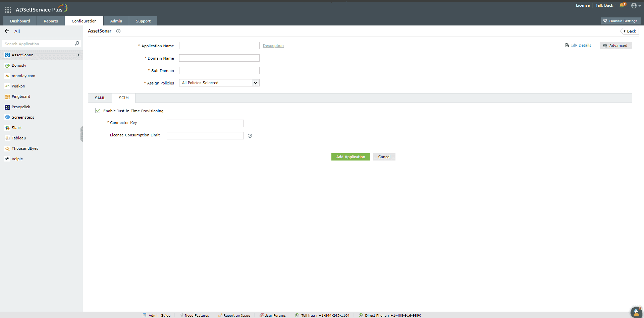Screen dimensions: 644x318
Task: Focus the License Consumption Limit field
Action: click(205, 136)
